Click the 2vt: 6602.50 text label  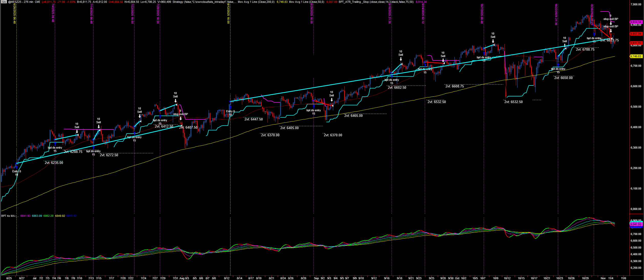(x=397, y=87)
